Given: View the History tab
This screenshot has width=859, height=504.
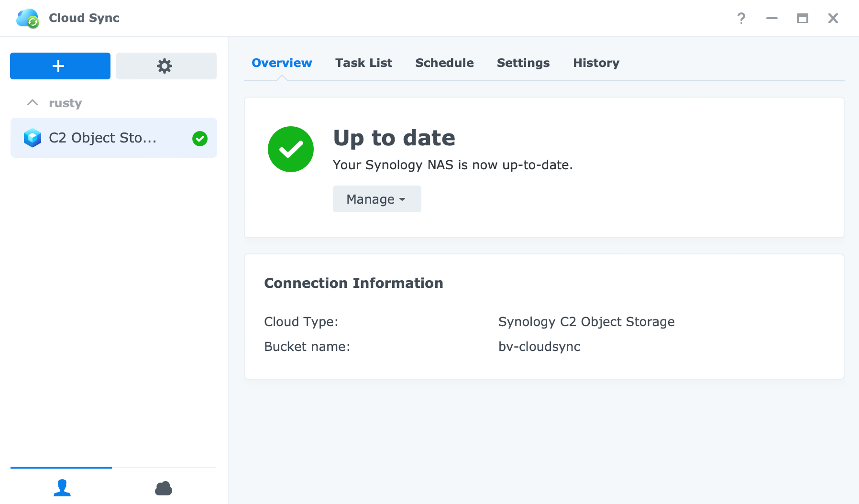Looking at the screenshot, I should point(596,63).
